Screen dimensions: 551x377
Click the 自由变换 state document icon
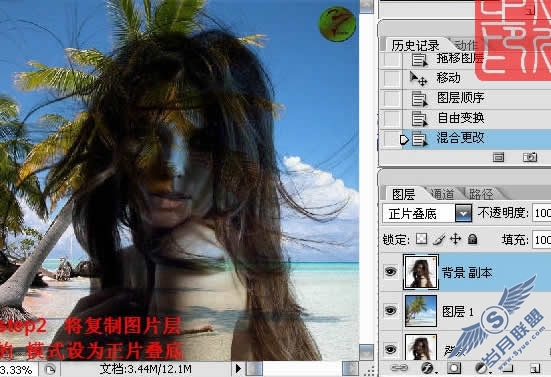pyautogui.click(x=419, y=119)
